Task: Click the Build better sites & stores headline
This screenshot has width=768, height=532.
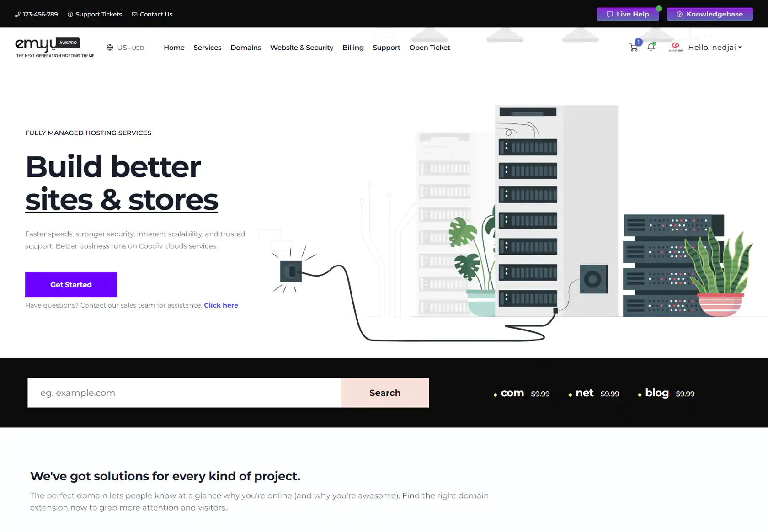Action: pos(122,183)
